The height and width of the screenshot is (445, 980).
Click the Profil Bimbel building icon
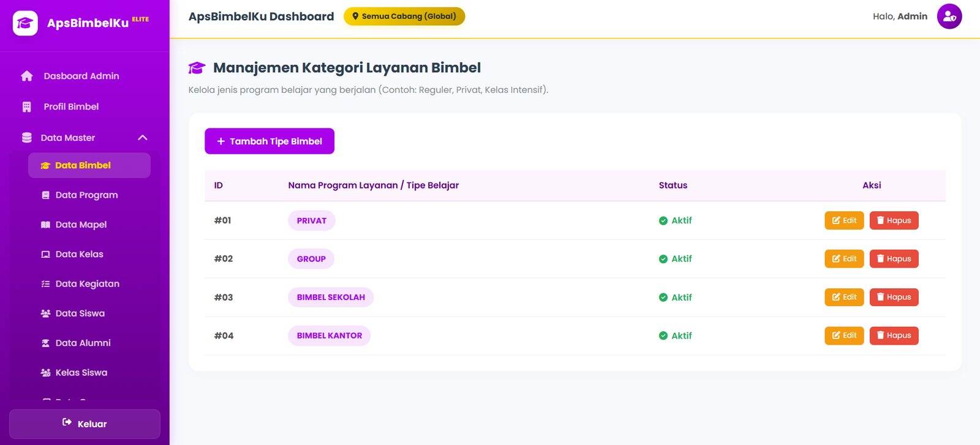26,107
